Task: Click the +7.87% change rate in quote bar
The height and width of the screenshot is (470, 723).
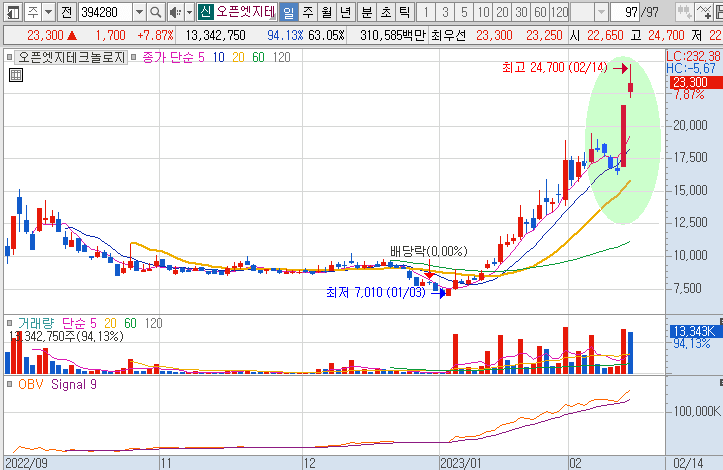Action: coord(155,36)
